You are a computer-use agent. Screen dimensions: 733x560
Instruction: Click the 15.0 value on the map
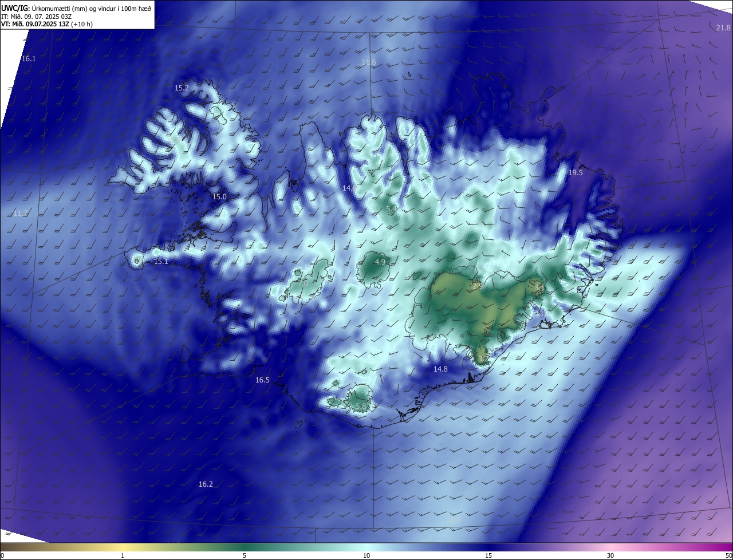point(219,196)
